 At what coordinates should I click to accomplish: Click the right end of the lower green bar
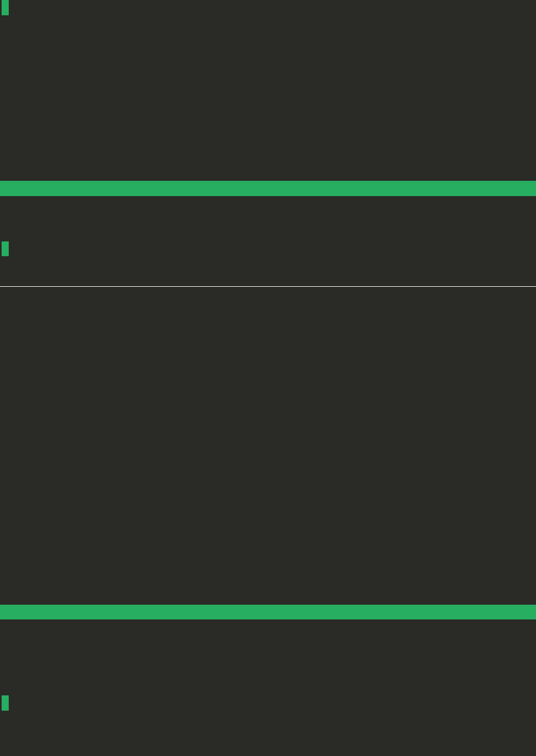tap(529, 612)
